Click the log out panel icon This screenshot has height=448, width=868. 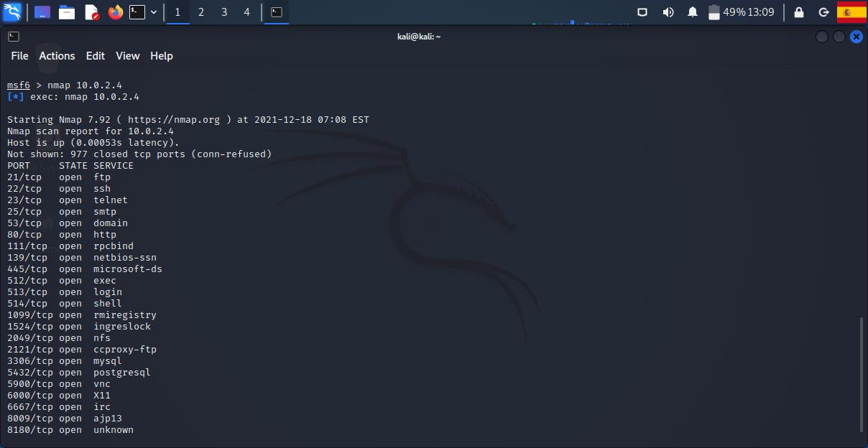coord(823,12)
